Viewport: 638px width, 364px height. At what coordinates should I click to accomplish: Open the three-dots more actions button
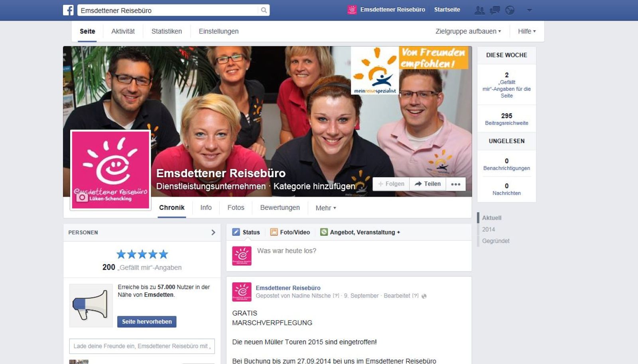click(455, 184)
